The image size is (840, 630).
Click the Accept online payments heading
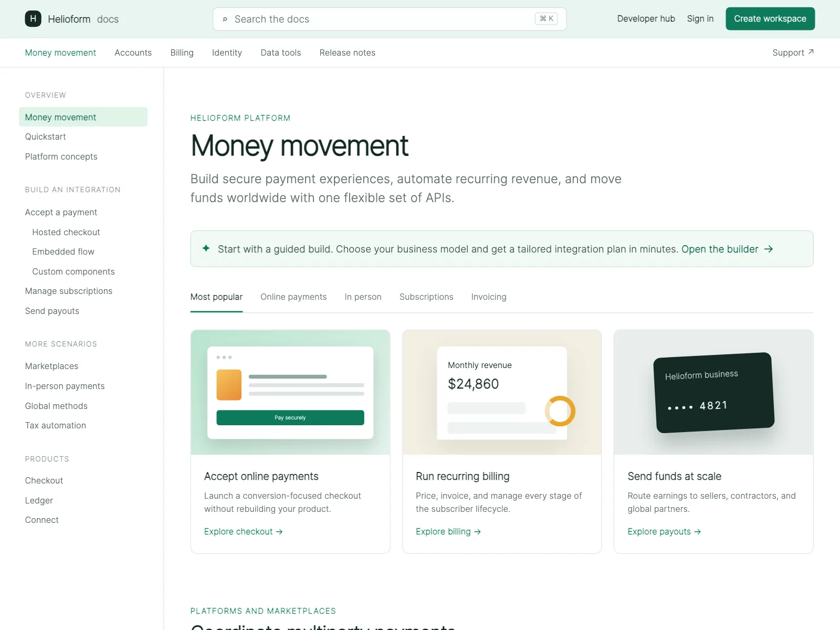(261, 476)
